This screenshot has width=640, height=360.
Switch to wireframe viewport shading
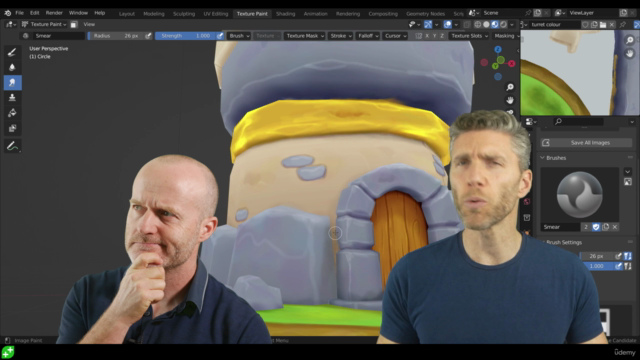pyautogui.click(x=477, y=24)
